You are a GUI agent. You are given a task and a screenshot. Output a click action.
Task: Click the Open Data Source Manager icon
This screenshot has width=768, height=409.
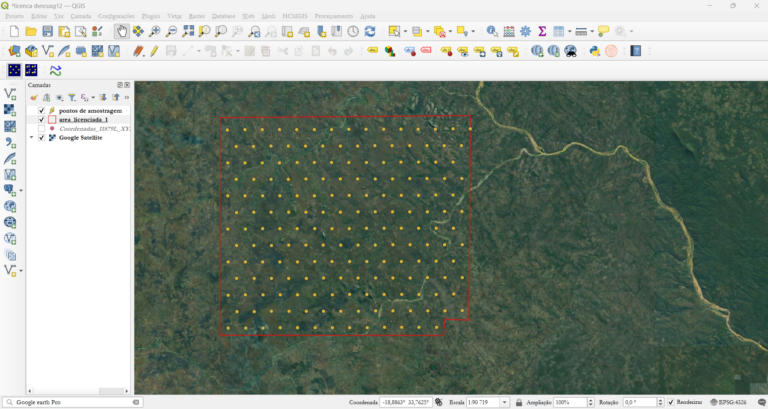(14, 51)
